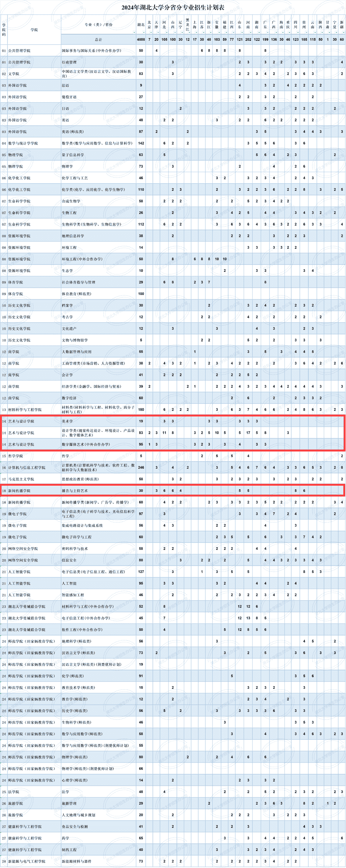Select the 国际事务与国际关系(中外合作办学) major cell

click(98, 50)
